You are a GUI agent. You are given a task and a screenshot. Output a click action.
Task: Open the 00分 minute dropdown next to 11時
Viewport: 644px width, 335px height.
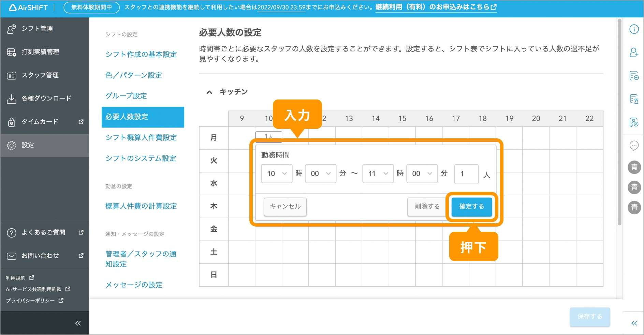tap(422, 173)
